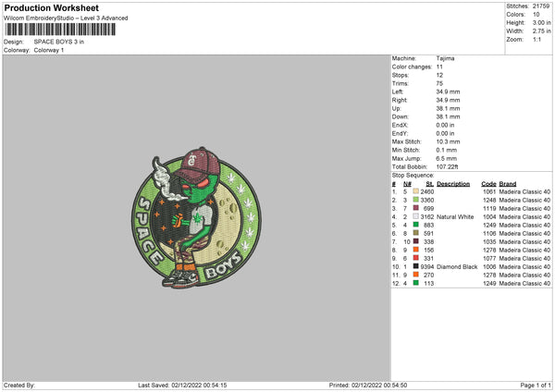Viewport: 555px width, 392px height.
Task: Click thread code 1061
Action: pyautogui.click(x=489, y=191)
